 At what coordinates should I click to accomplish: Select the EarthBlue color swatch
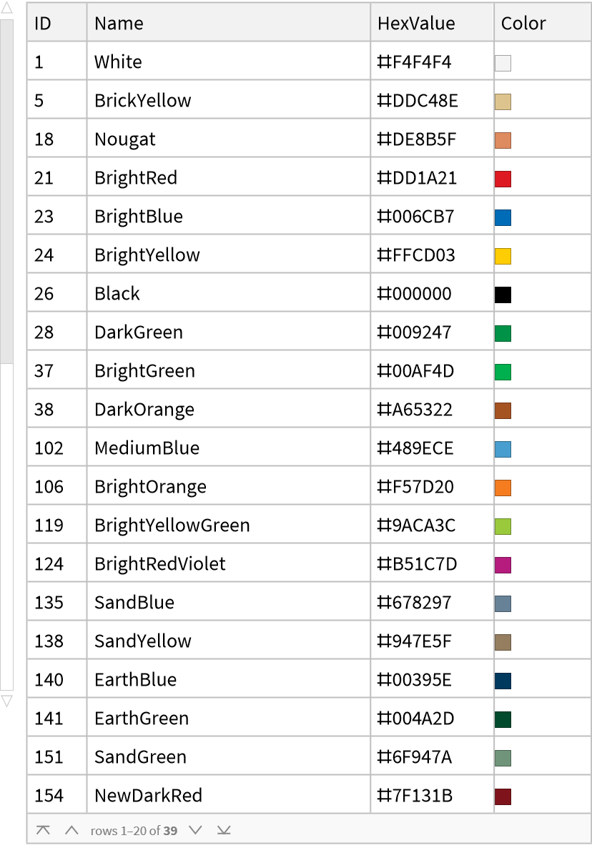tap(503, 681)
